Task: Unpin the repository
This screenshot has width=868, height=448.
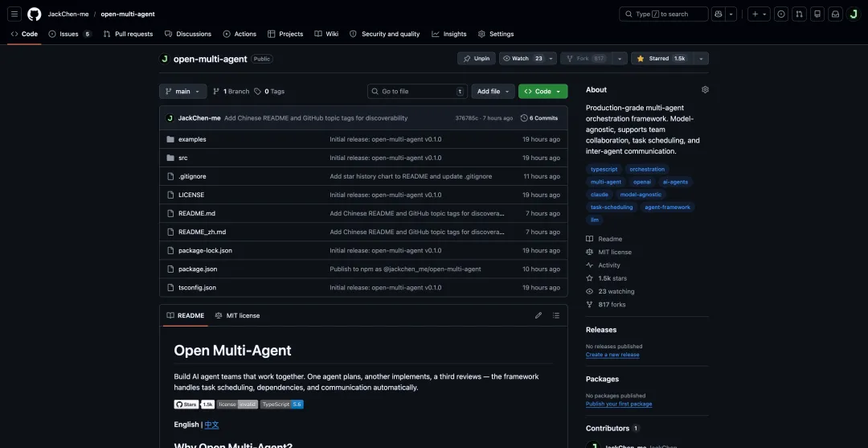Action: (x=476, y=58)
